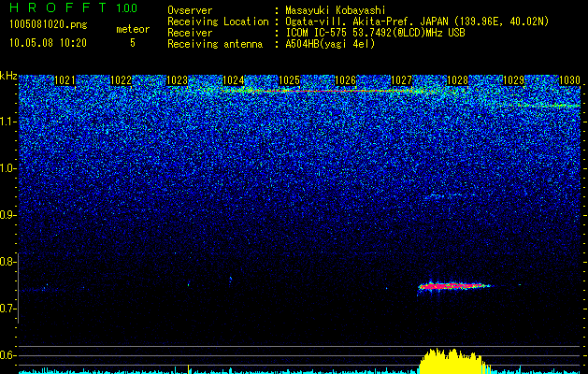Click the 1029 time marker
This screenshot has width=588, height=374.
point(513,80)
